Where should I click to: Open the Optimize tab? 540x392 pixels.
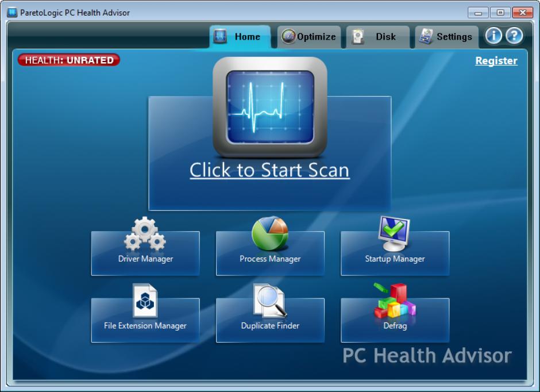[309, 37]
